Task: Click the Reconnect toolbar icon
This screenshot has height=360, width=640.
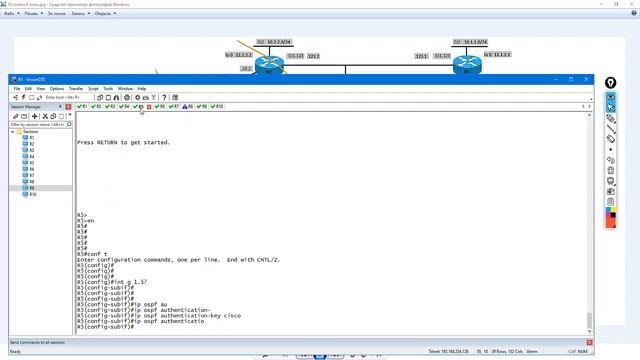Action: tap(40, 98)
